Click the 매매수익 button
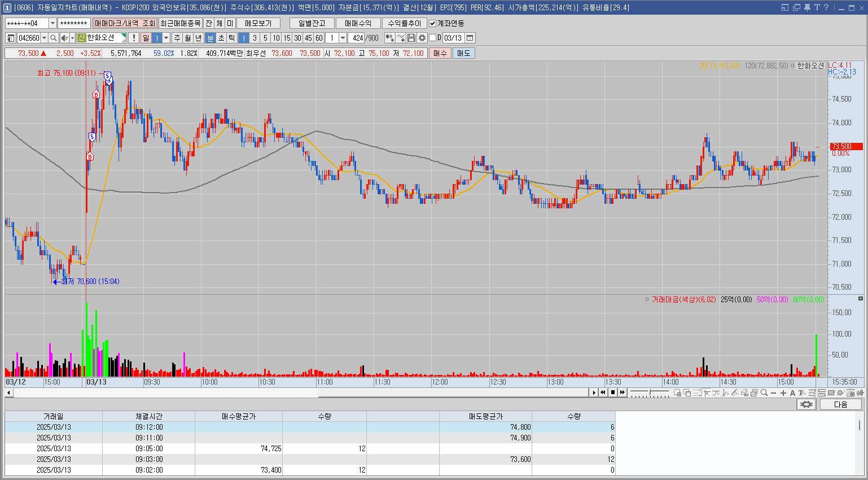The width and height of the screenshot is (868, 480). coord(358,23)
